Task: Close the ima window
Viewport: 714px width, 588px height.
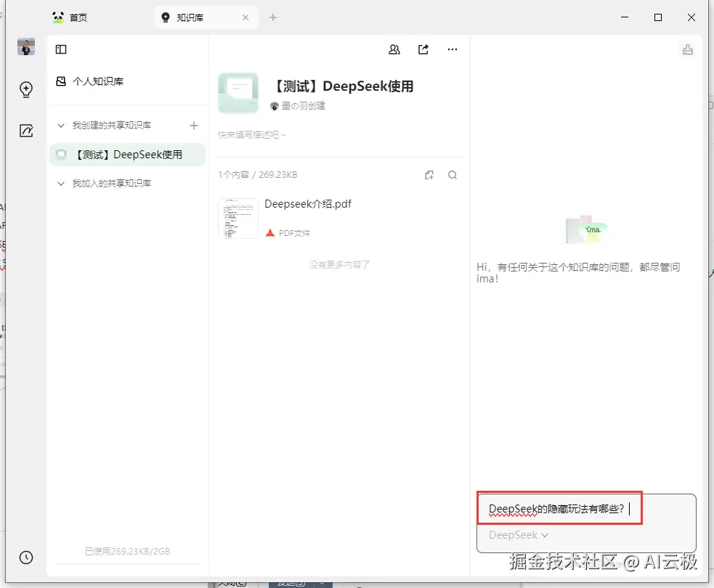Action: (691, 17)
